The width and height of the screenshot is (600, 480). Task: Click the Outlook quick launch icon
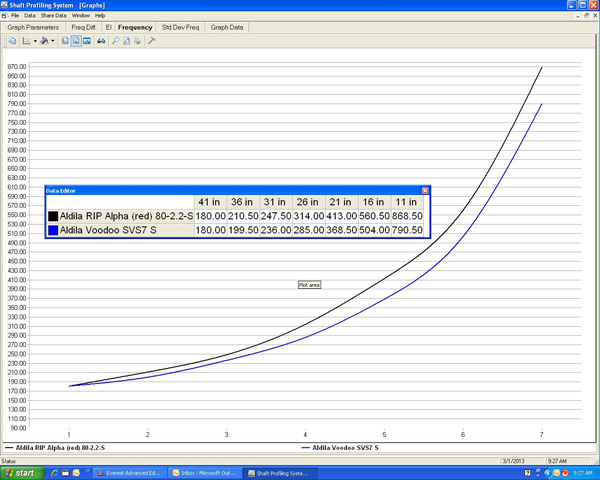click(x=76, y=473)
